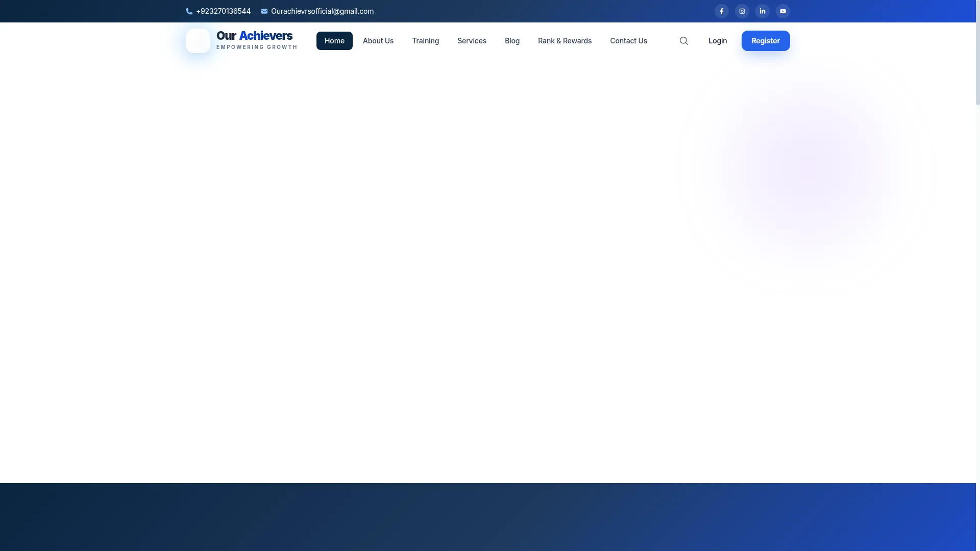This screenshot has width=980, height=551.
Task: Open the Contact Us page
Action: [628, 41]
